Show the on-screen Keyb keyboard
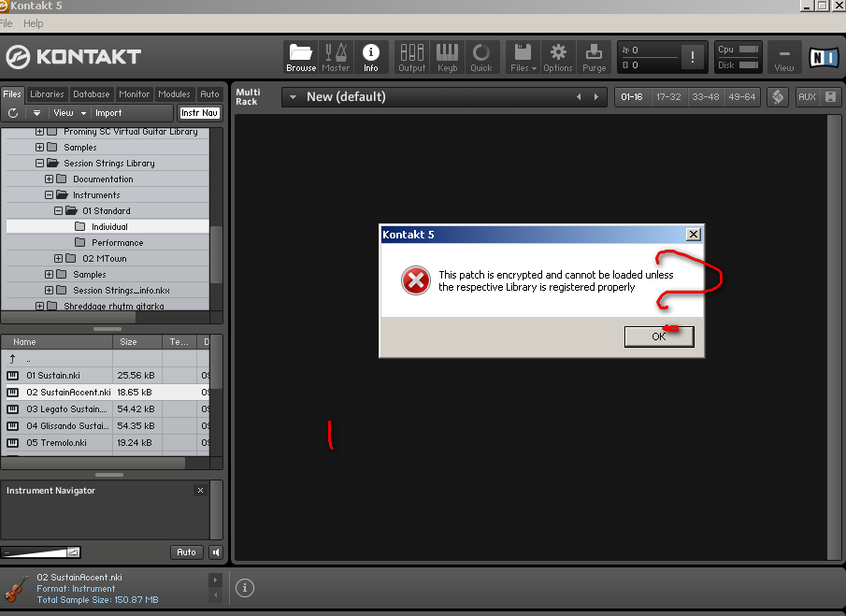This screenshot has width=846, height=616. [x=447, y=57]
